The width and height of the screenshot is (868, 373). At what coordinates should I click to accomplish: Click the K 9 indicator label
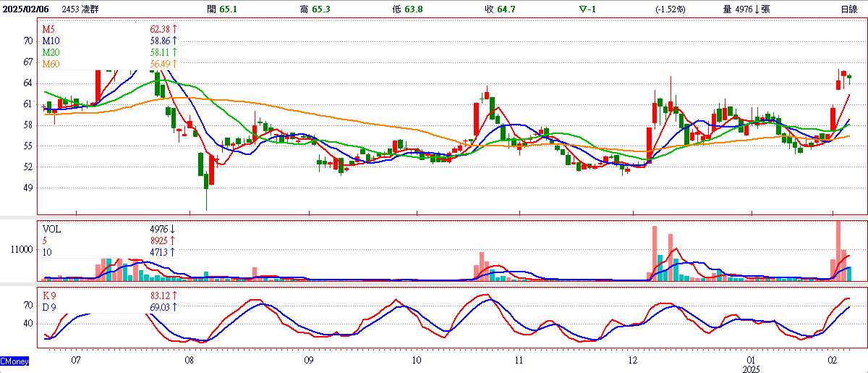(50, 296)
